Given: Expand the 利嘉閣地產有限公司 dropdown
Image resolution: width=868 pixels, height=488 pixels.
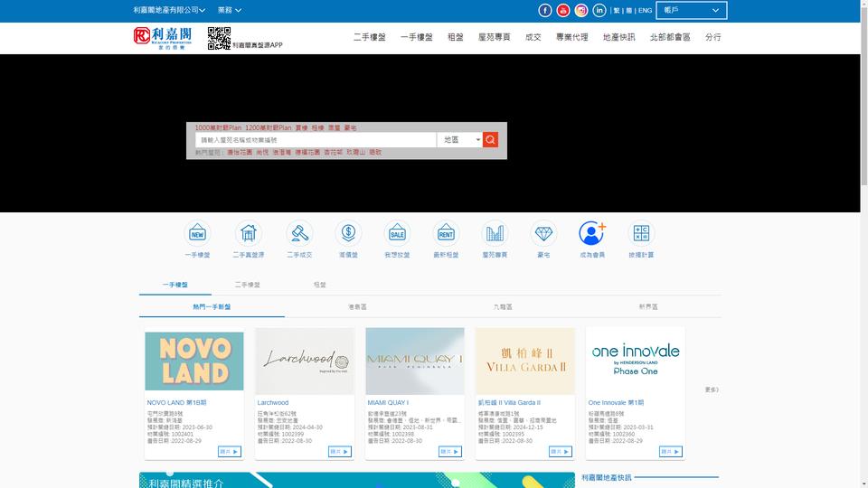Looking at the screenshot, I should click(x=169, y=10).
